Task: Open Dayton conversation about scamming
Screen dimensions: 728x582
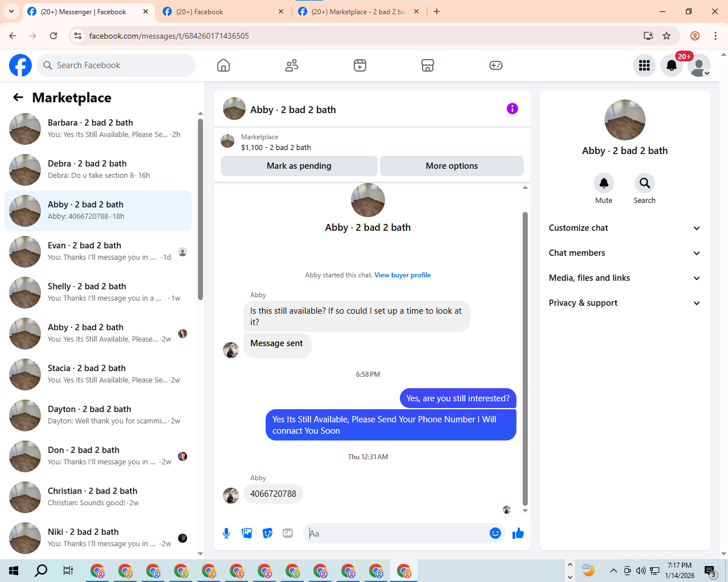Action: click(98, 415)
